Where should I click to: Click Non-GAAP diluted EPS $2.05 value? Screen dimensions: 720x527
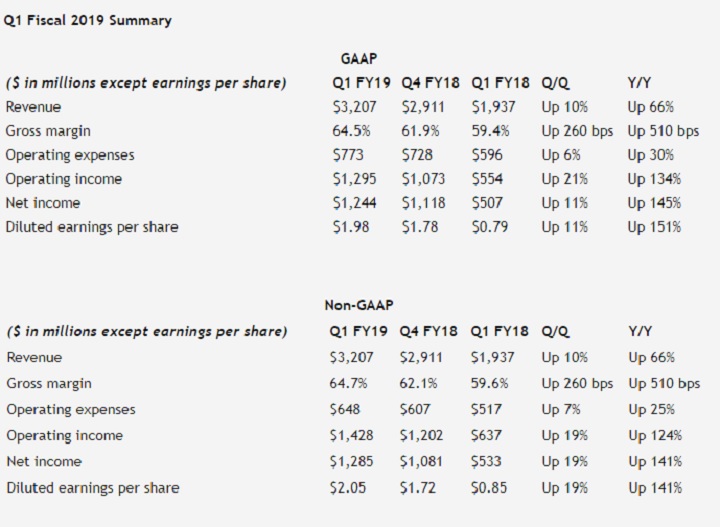(350, 487)
